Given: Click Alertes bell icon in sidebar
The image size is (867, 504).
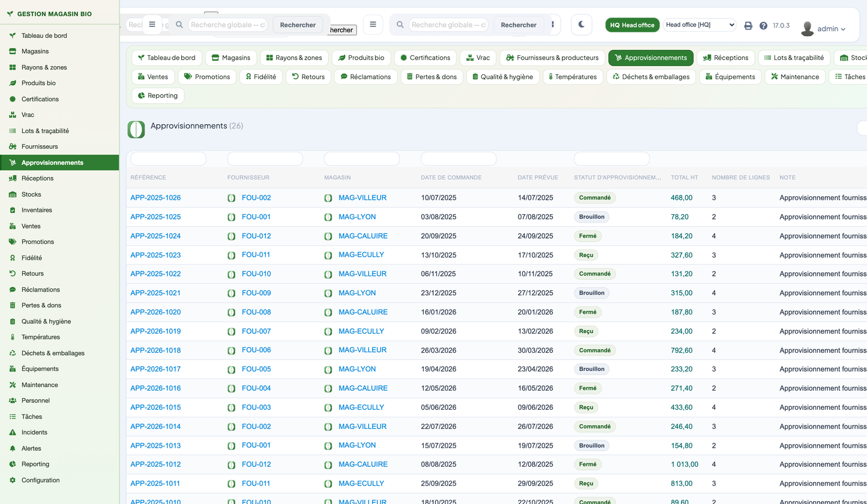Looking at the screenshot, I should pyautogui.click(x=13, y=448).
